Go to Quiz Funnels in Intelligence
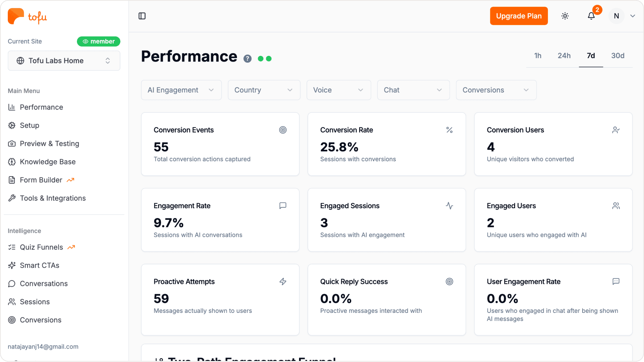This screenshot has width=644, height=362. [41, 247]
